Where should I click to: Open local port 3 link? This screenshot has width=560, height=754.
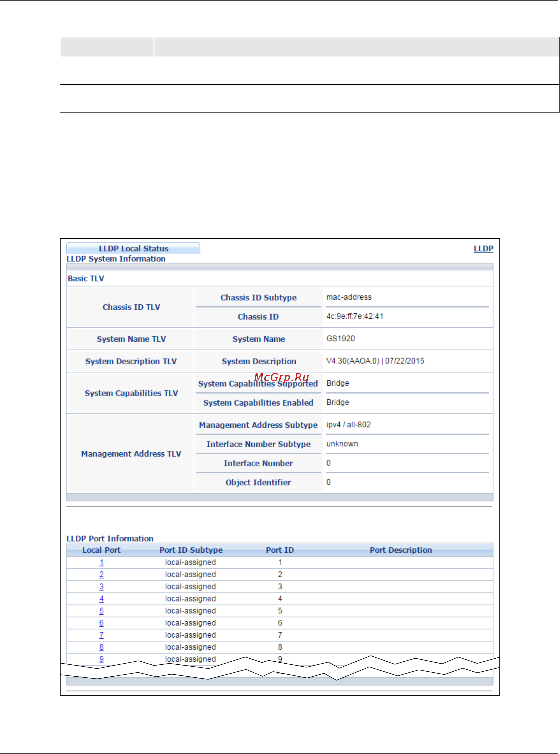pos(101,587)
